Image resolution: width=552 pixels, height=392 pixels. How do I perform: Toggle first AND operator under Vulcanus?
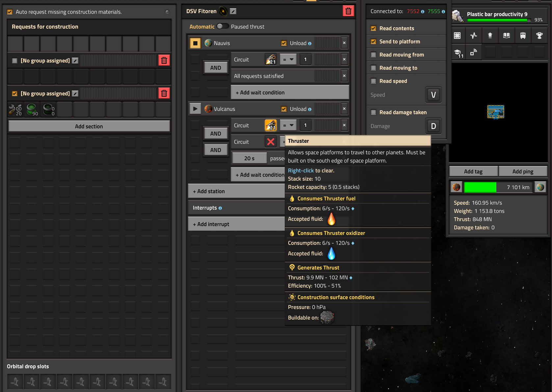click(216, 134)
